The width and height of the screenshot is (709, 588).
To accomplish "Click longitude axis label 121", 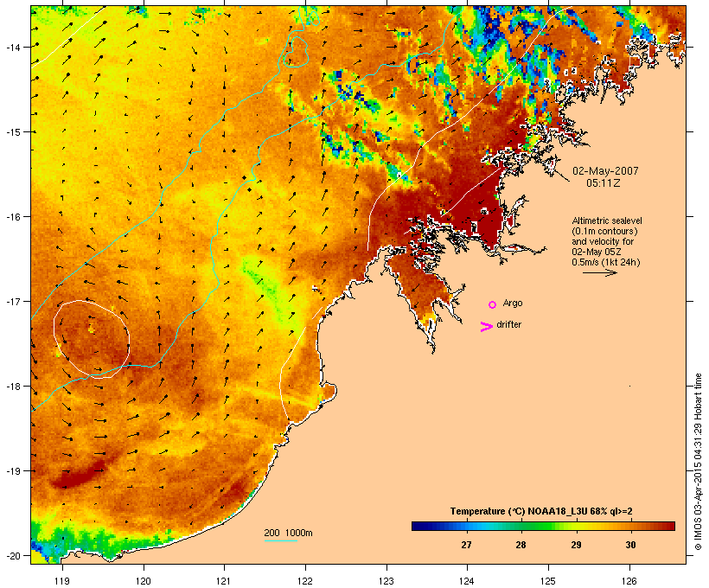I will coord(224,581).
